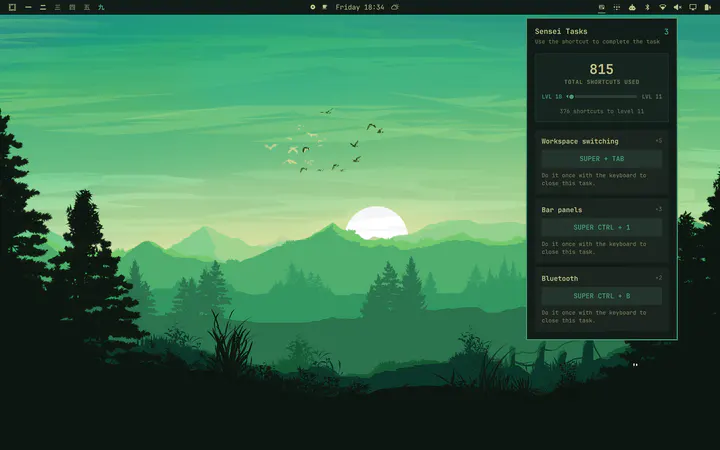
Task: Click the SUPER CTRL + 1 shortcut button
Action: [x=602, y=227]
